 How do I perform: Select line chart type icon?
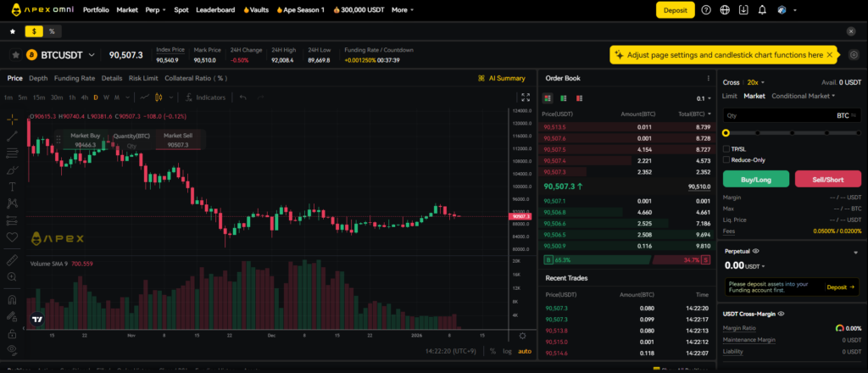point(144,97)
